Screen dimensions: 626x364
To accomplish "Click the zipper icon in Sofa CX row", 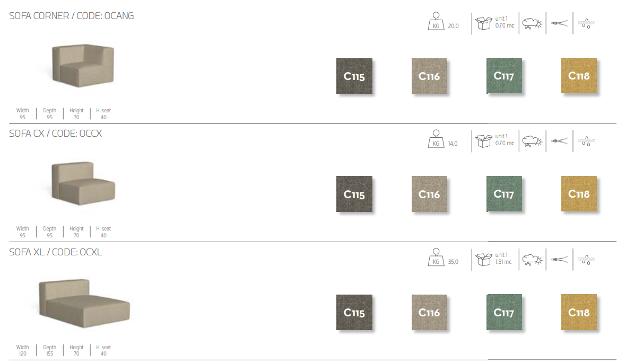I will tap(560, 141).
